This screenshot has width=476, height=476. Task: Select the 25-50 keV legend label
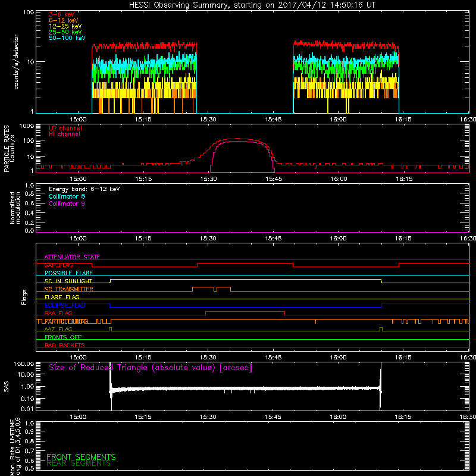point(65,32)
